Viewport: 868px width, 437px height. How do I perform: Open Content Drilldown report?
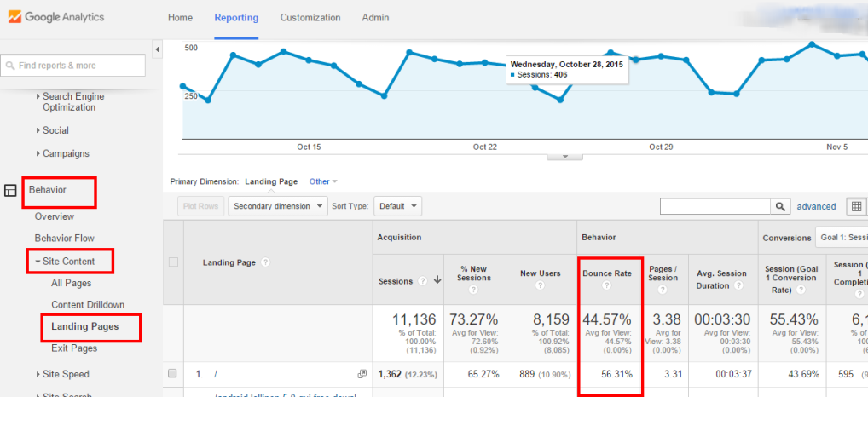pos(88,305)
